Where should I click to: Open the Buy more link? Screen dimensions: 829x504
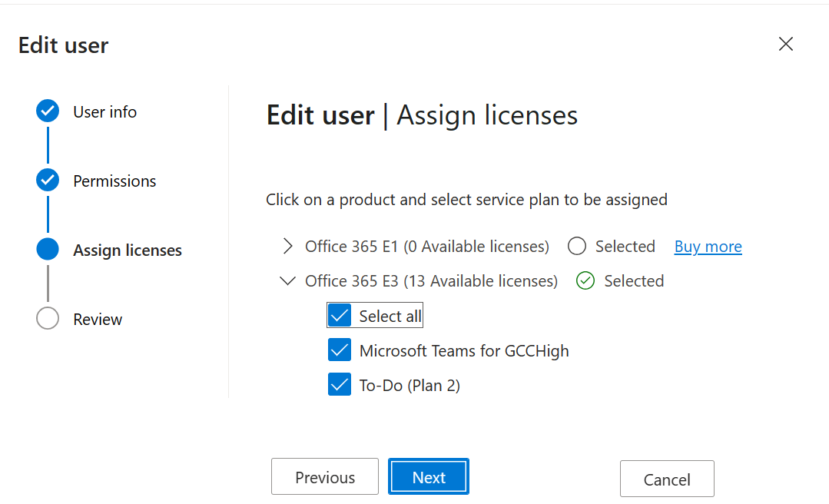pyautogui.click(x=708, y=247)
